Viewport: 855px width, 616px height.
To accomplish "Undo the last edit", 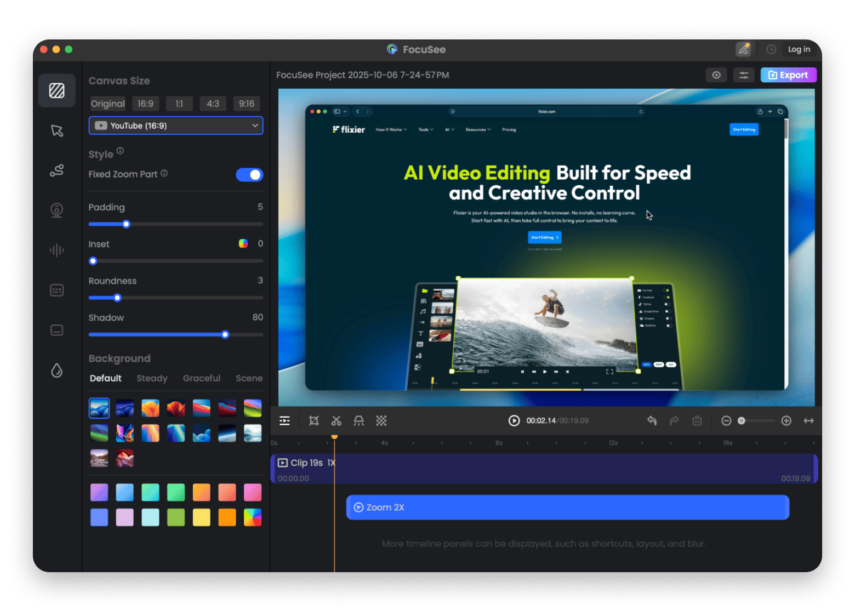I will coord(652,421).
